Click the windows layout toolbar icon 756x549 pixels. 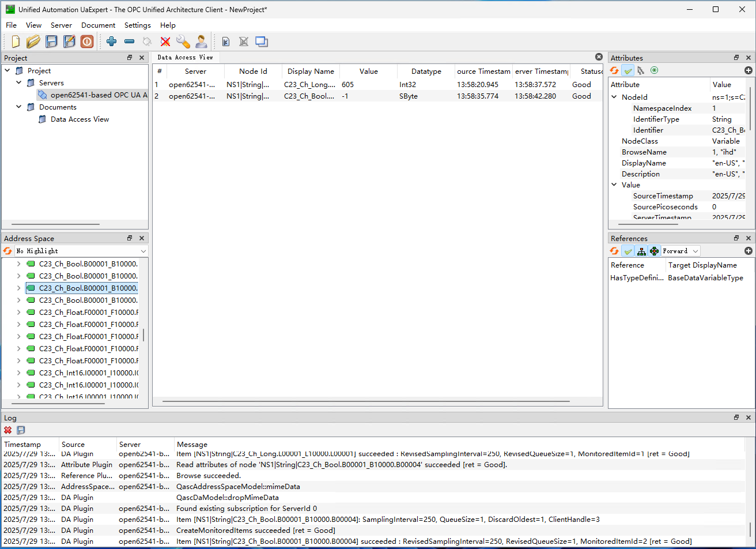point(262,42)
